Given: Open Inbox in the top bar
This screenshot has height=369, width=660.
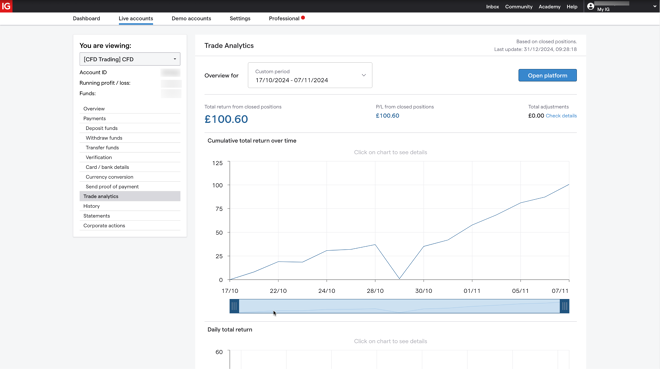Looking at the screenshot, I should (492, 7).
